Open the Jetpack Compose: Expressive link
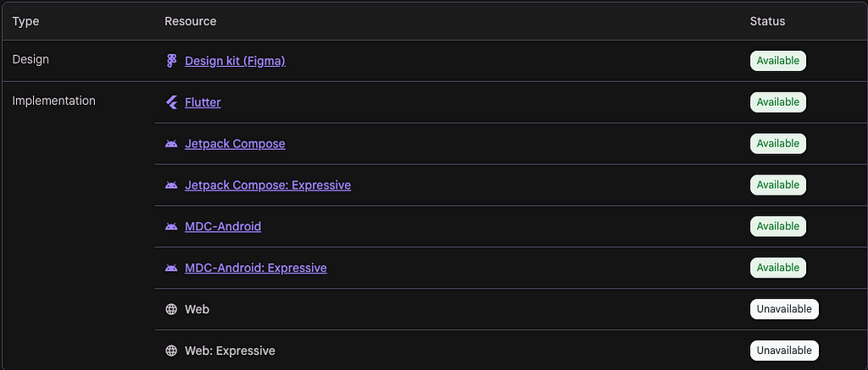Screen dimensions: 868x370 pos(268,185)
